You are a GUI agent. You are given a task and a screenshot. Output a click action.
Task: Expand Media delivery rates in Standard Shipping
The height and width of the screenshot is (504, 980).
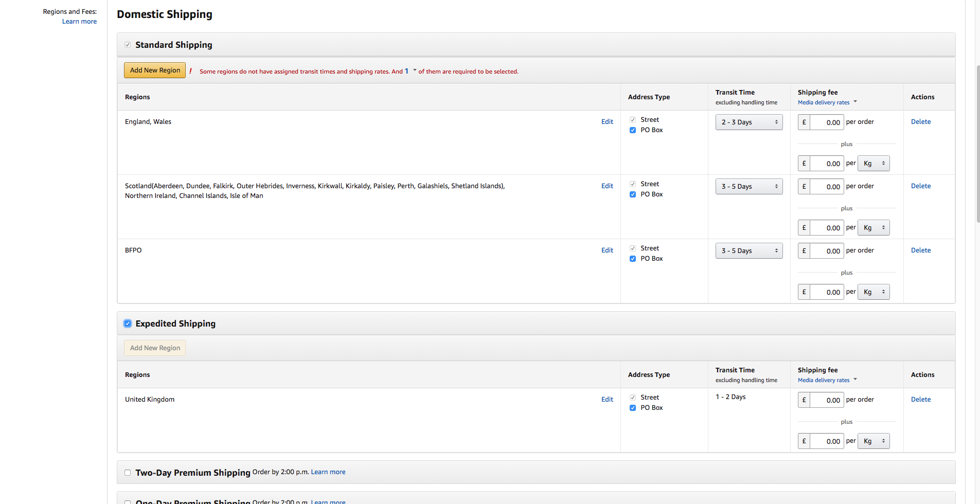827,102
